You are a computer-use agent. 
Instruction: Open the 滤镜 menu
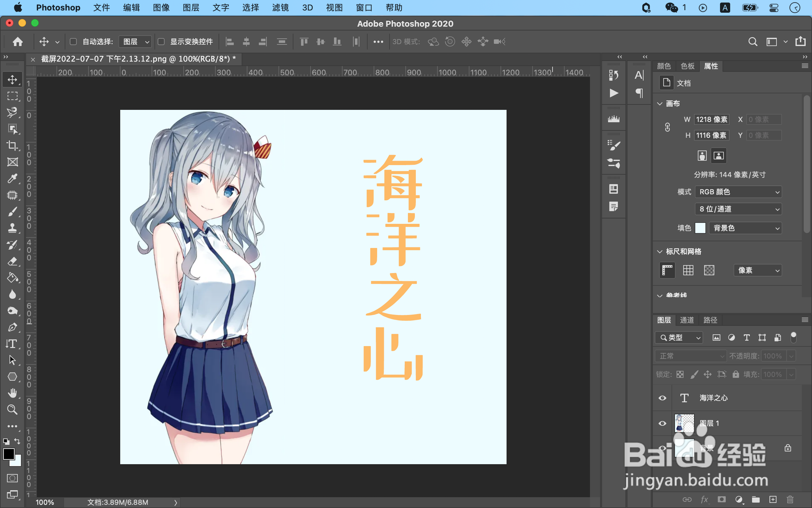pyautogui.click(x=280, y=8)
